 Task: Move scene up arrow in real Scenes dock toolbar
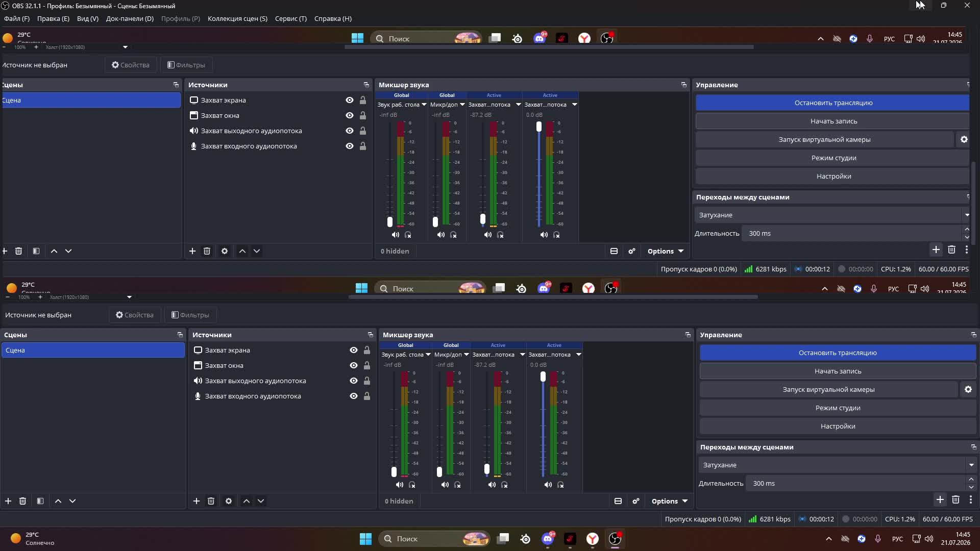click(58, 501)
